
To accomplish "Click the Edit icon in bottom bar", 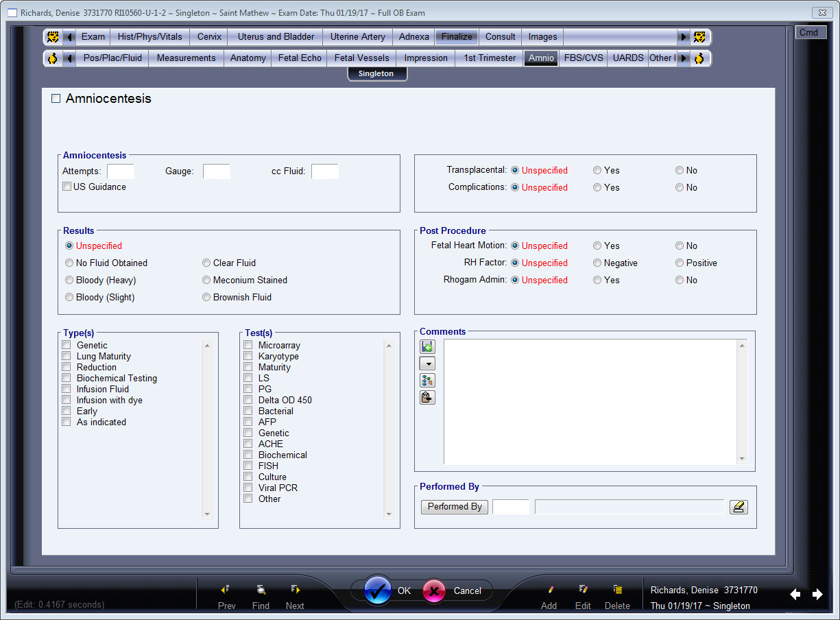I will (x=583, y=589).
